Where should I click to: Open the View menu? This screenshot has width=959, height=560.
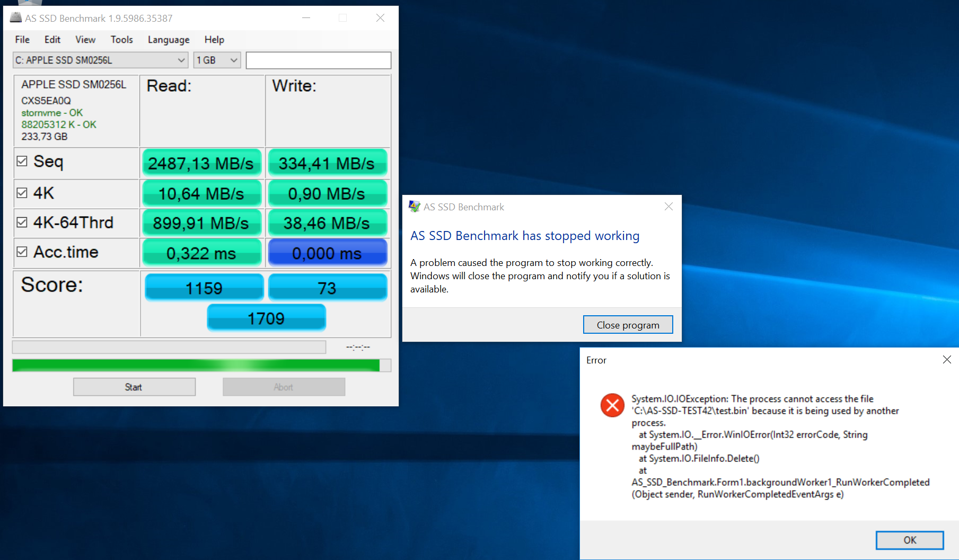click(x=85, y=40)
